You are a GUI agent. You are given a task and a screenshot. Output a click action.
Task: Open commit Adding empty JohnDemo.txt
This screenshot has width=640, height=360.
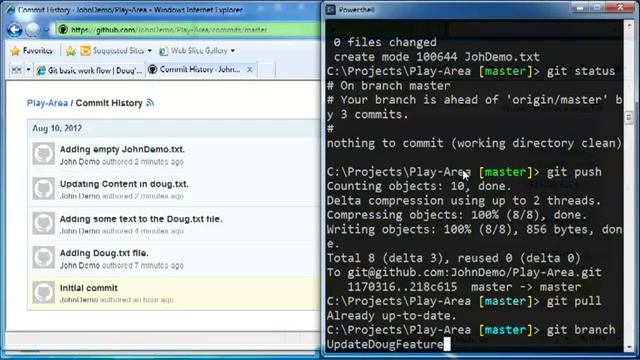(x=122, y=149)
